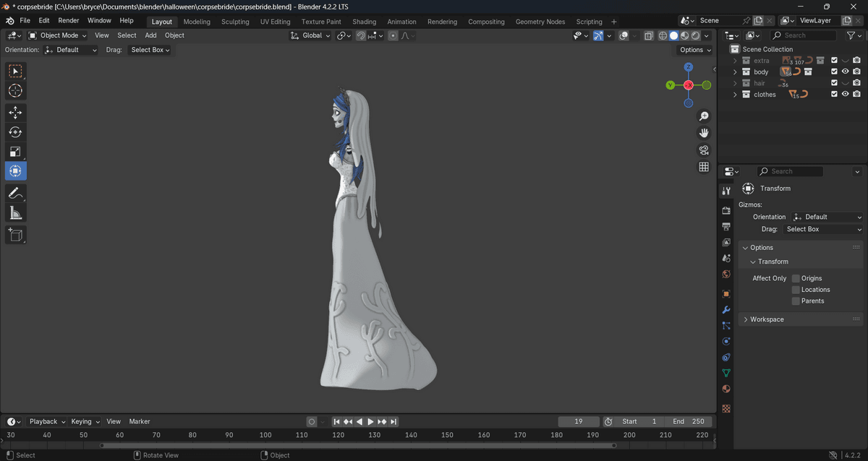868x461 pixels.
Task: Select the Annotate pencil tool
Action: pyautogui.click(x=15, y=193)
